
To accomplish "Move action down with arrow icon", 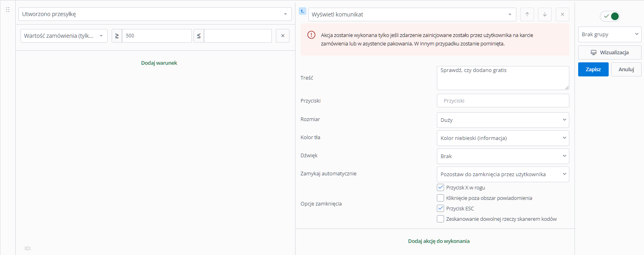I will tap(545, 14).
